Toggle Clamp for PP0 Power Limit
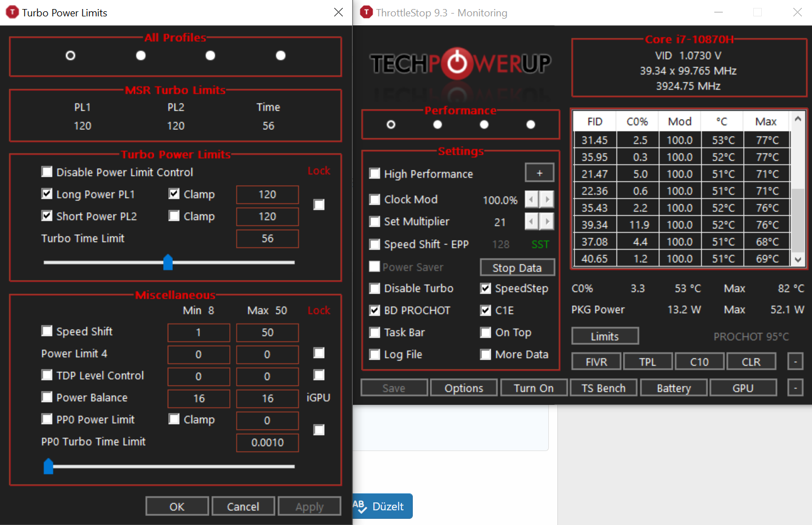 point(174,419)
